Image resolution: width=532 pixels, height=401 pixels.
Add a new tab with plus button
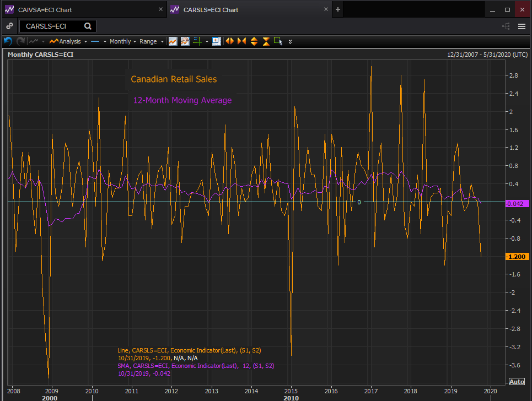pyautogui.click(x=337, y=9)
